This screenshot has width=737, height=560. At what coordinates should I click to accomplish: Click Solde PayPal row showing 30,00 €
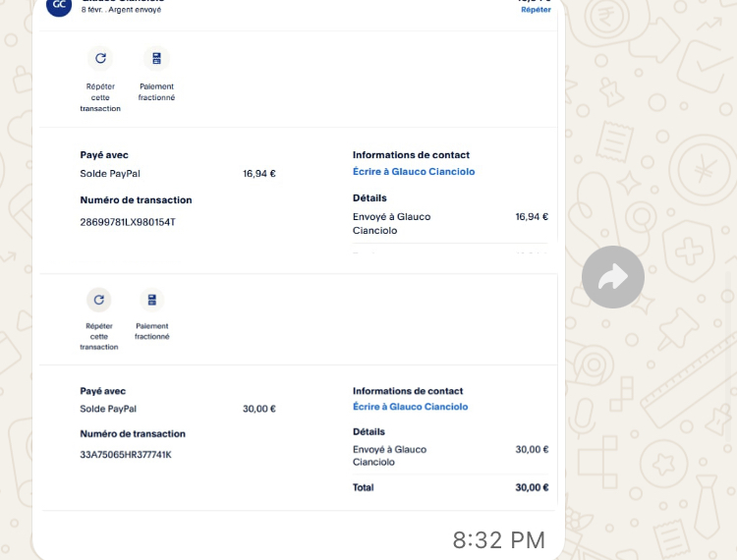coord(177,409)
